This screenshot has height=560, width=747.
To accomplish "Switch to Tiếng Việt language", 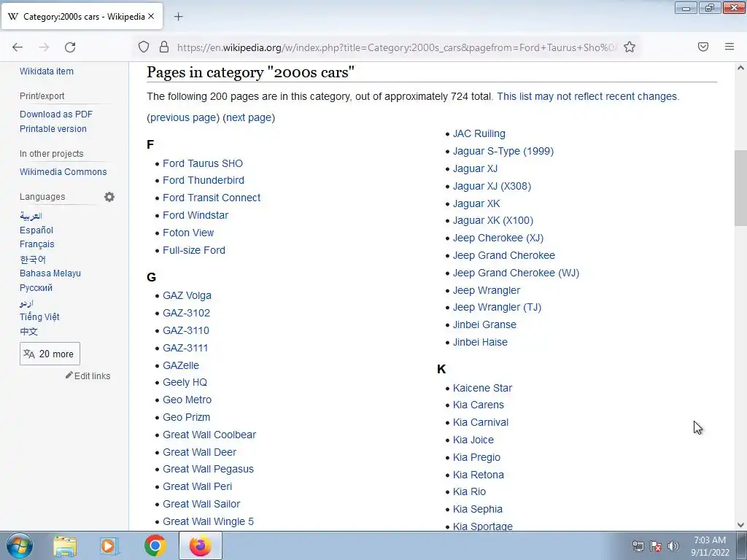I will coord(39,317).
